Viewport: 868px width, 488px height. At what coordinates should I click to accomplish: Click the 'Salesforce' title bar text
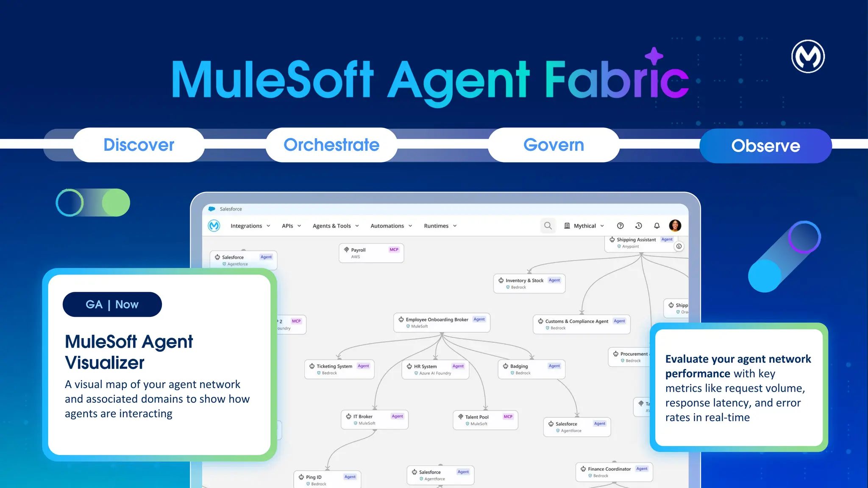point(231,209)
